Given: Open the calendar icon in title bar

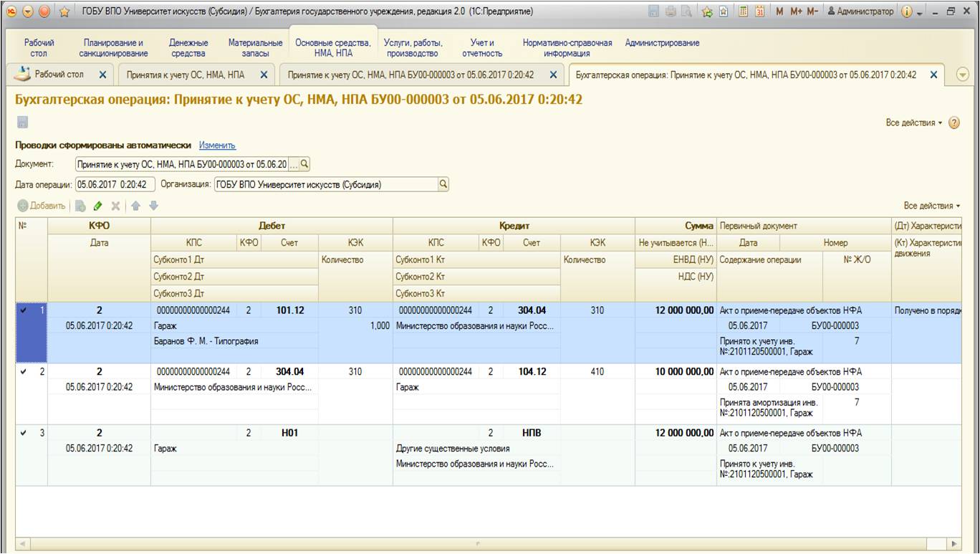Looking at the screenshot, I should point(760,11).
